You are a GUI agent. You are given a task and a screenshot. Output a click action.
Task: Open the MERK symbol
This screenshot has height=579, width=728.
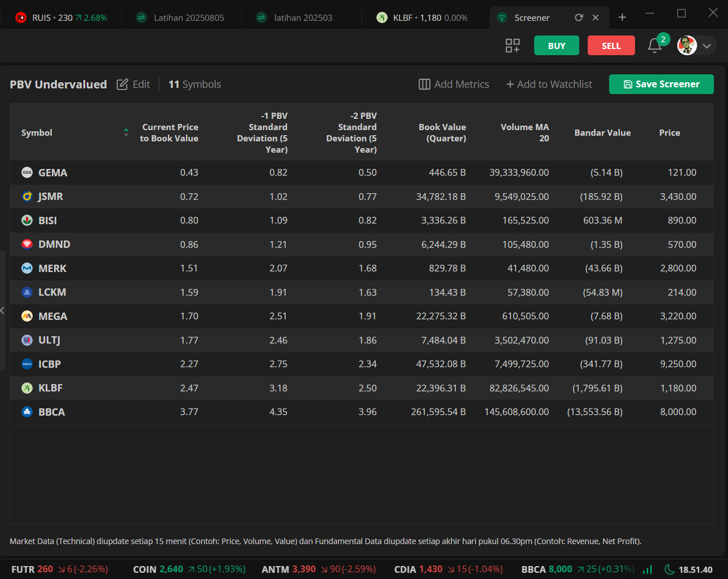point(52,268)
